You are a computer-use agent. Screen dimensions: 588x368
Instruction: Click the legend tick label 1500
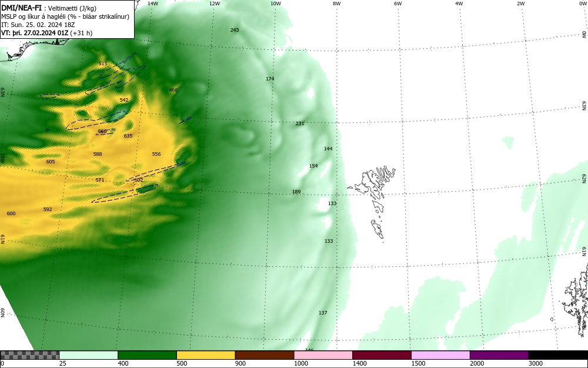[x=419, y=363]
